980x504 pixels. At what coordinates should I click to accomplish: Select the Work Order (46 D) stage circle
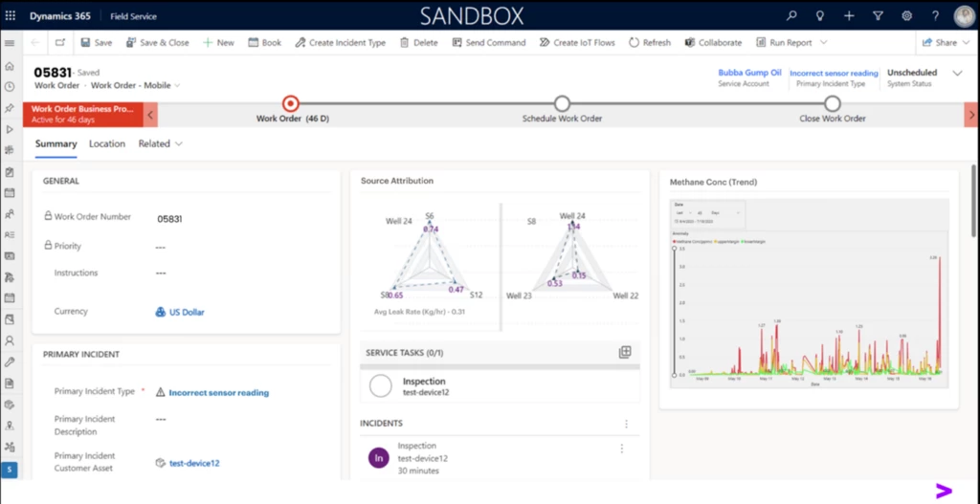coord(291,103)
